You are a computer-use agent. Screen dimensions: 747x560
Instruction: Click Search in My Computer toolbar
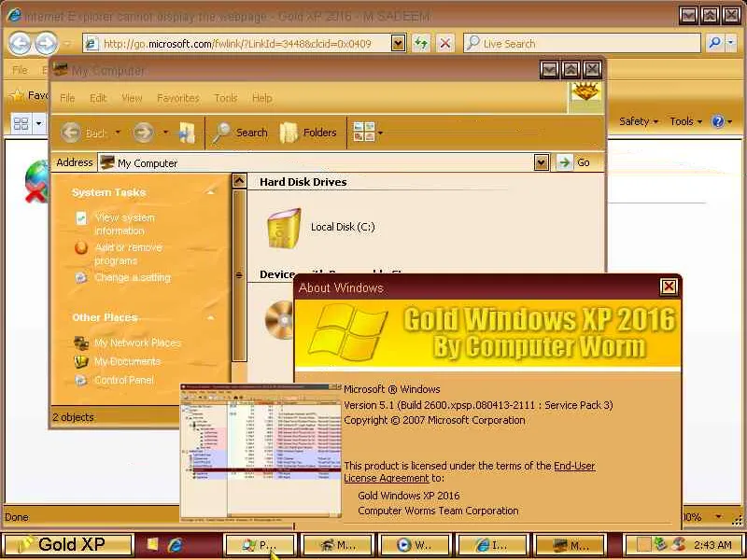(x=240, y=133)
